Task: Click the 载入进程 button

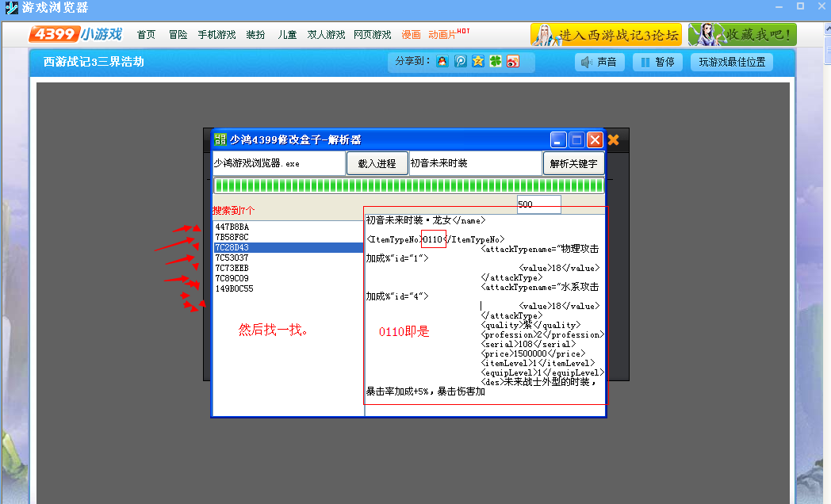Action: (x=377, y=163)
